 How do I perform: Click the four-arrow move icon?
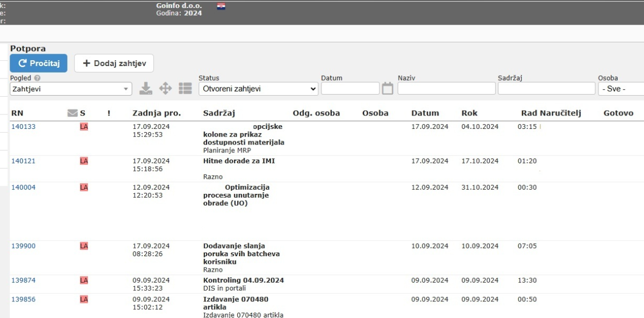pos(166,89)
